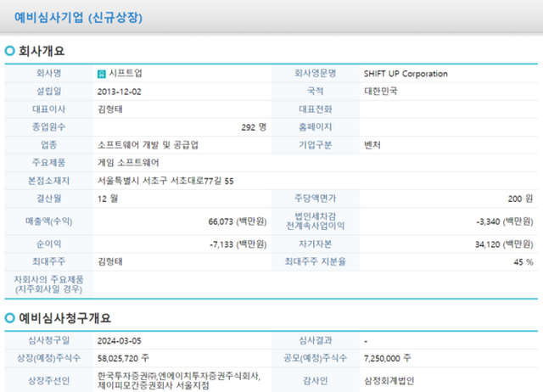Select nationality value 대한민국
The image size is (543, 392).
tap(381, 92)
